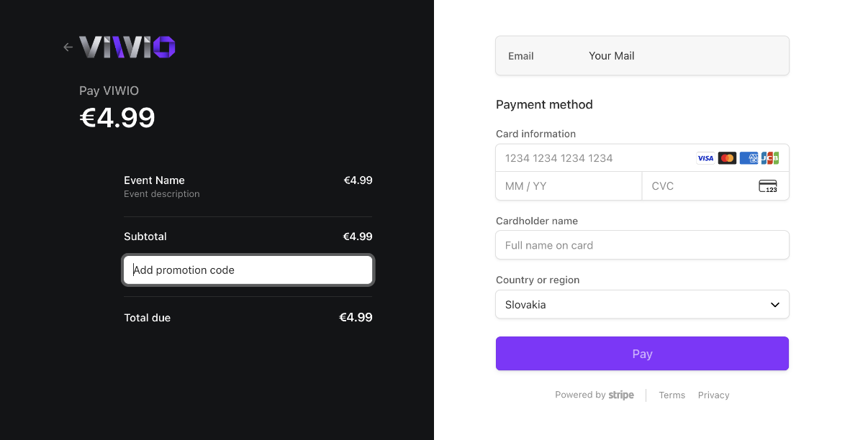Click the MM / YY expiry field
Screen dimensions: 868x440
click(x=569, y=185)
